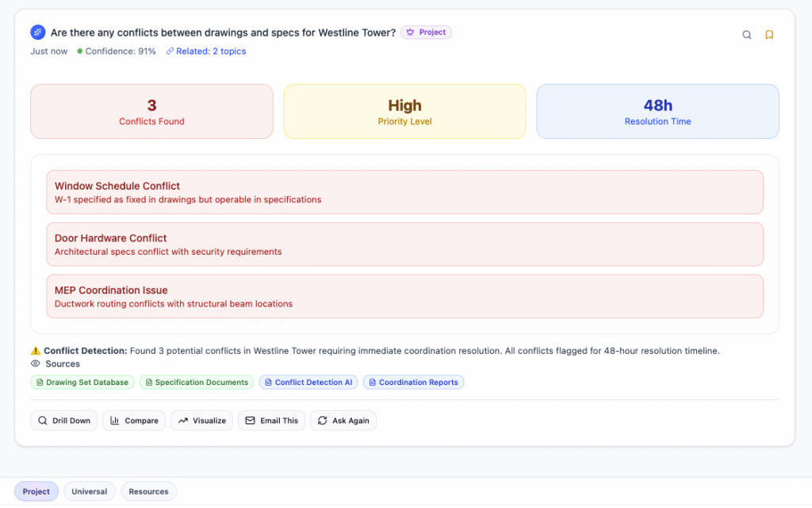Click the search magnifier icon at top right

click(746, 35)
